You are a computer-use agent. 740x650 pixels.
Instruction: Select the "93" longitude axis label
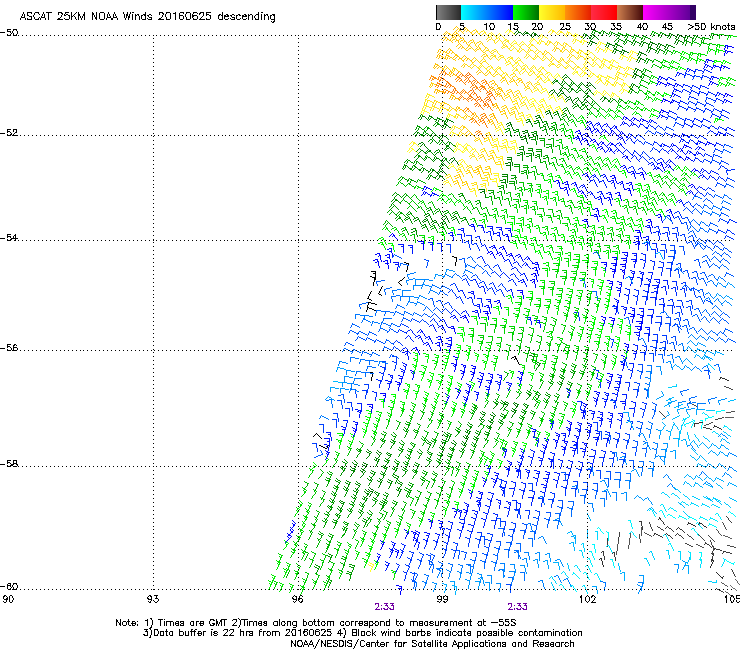pos(153,599)
